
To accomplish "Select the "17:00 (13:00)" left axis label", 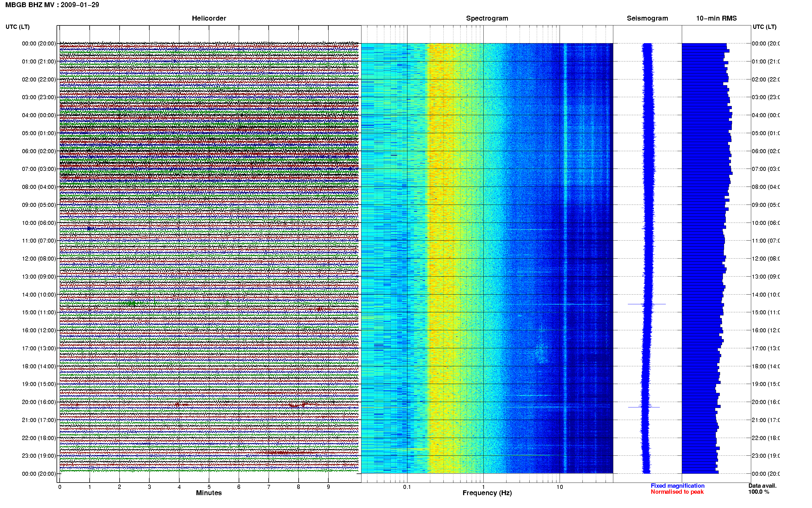I will point(39,348).
